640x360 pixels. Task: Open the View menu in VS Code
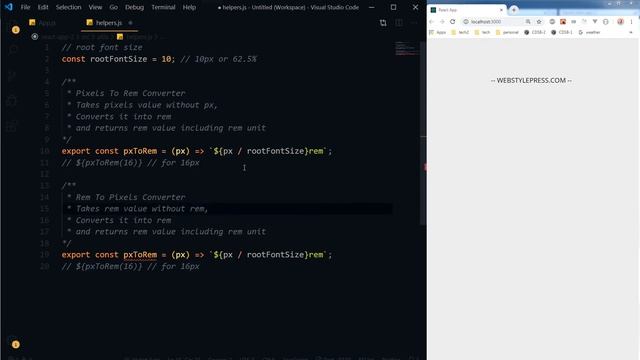coord(95,7)
